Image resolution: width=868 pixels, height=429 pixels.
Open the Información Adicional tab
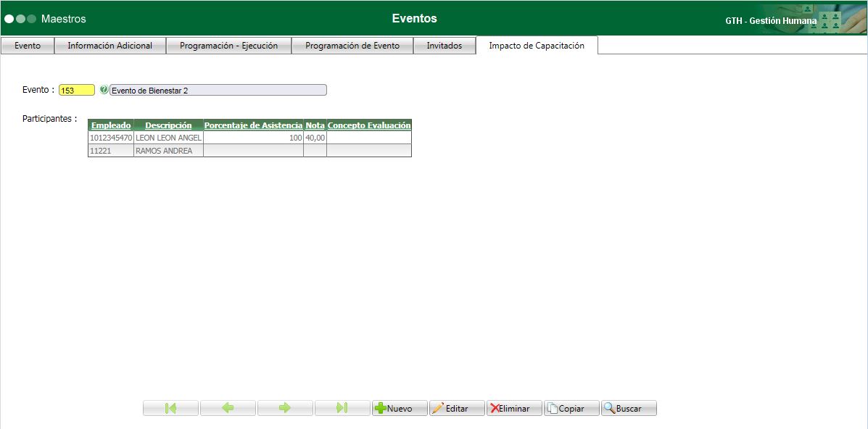click(110, 46)
